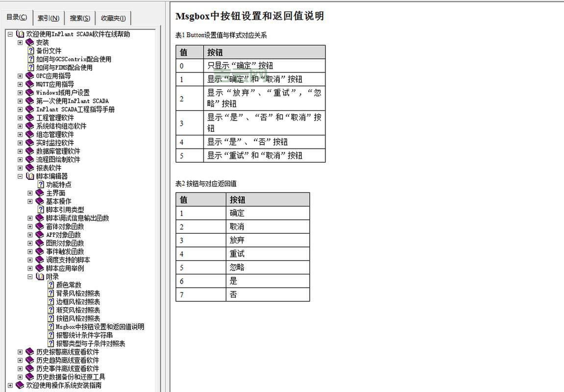Click the book icon next to 安装
The image size is (564, 392).
[x=29, y=42]
